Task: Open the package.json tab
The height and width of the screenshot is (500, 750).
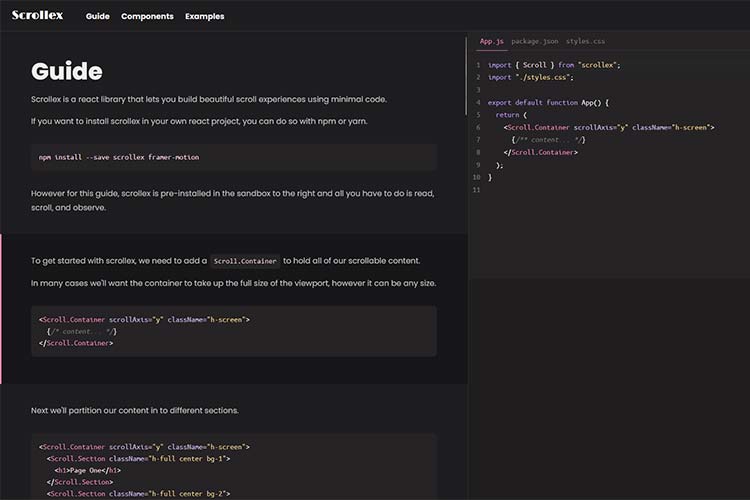Action: [534, 42]
